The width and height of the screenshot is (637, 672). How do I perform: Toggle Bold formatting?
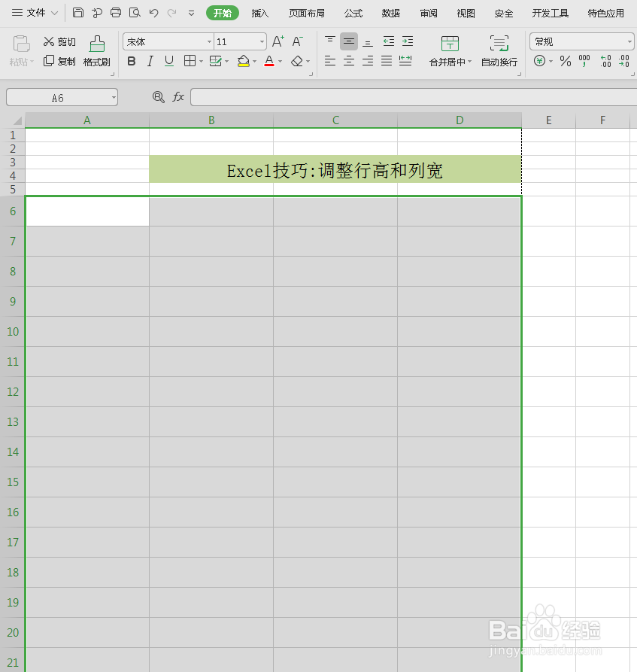coord(132,61)
